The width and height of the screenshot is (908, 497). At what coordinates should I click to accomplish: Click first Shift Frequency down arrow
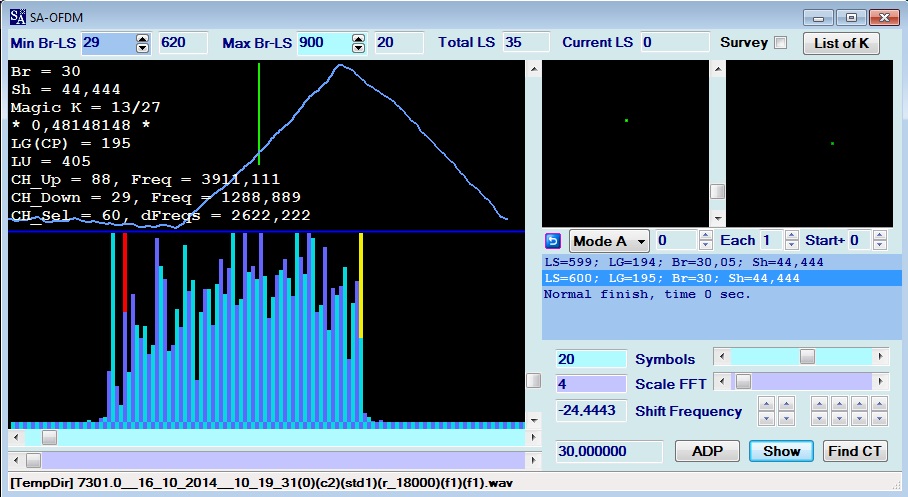[x=766, y=418]
